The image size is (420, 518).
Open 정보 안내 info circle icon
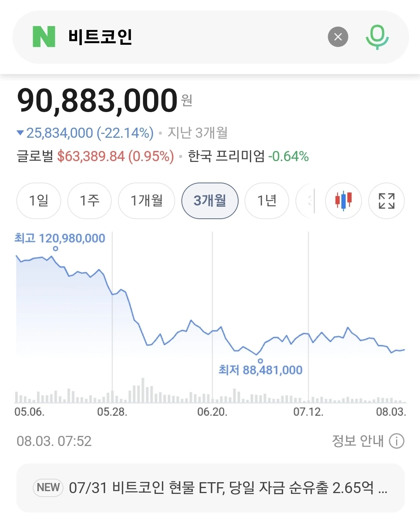(397, 441)
